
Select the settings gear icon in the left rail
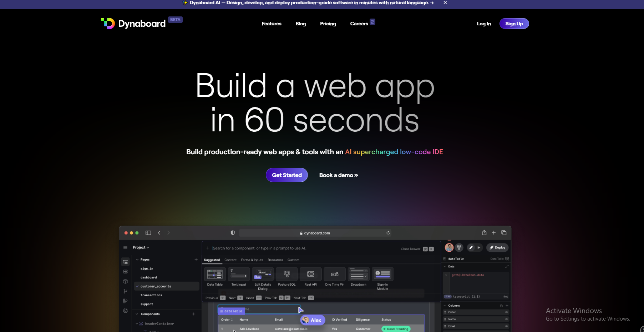pyautogui.click(x=125, y=311)
